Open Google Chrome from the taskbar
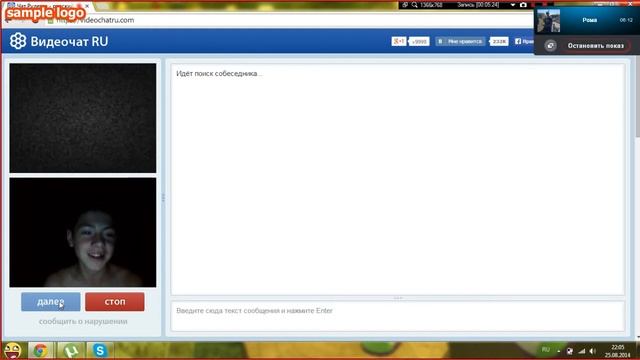640x360 pixels. tap(40, 351)
